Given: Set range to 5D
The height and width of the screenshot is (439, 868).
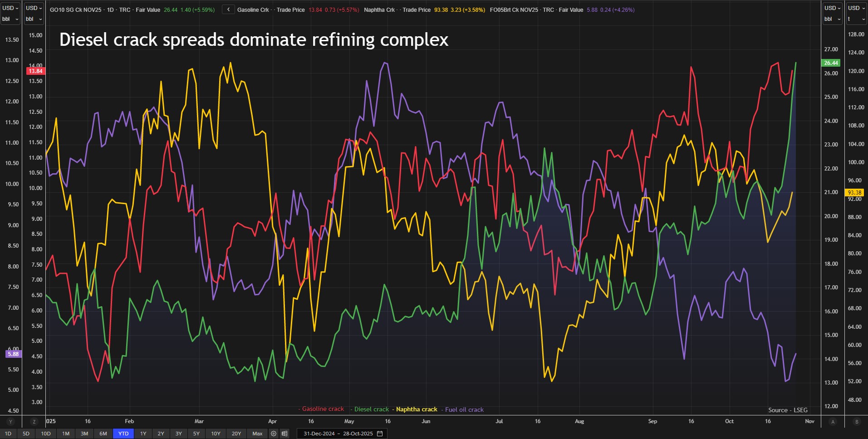Looking at the screenshot, I should (26, 434).
